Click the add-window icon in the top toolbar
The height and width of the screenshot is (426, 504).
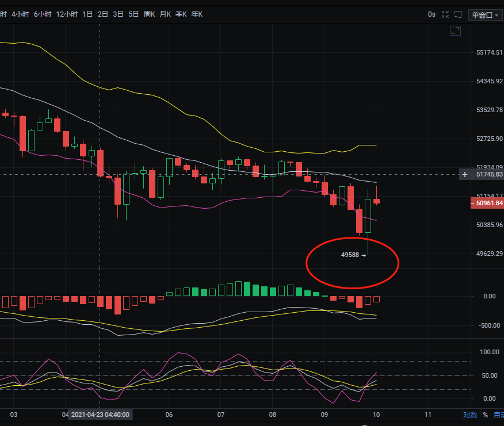point(458,14)
